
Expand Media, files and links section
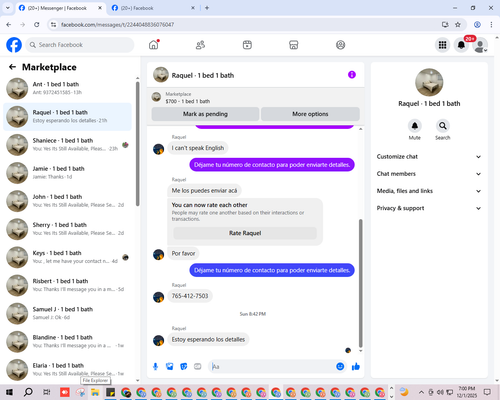(x=429, y=191)
